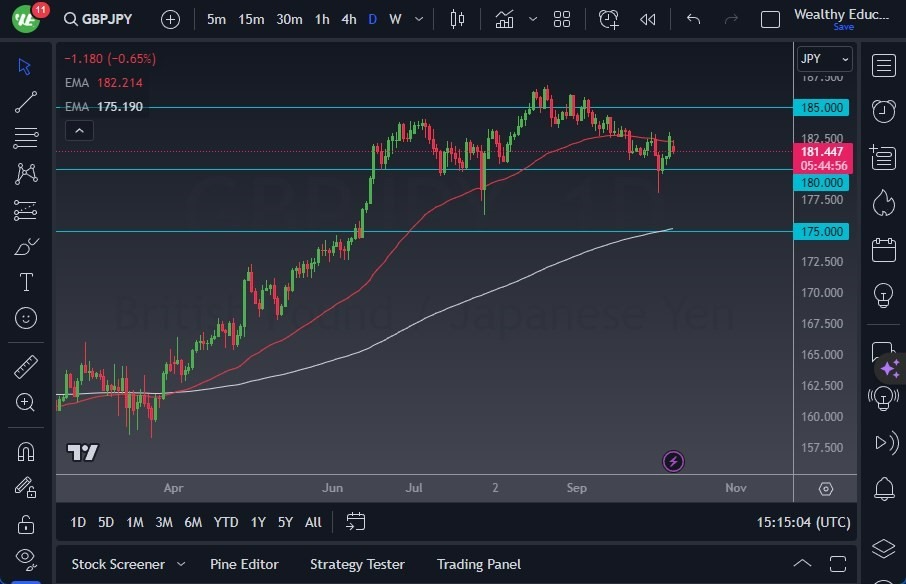
Task: Select the Trend Line drawing tool
Action: [25, 101]
